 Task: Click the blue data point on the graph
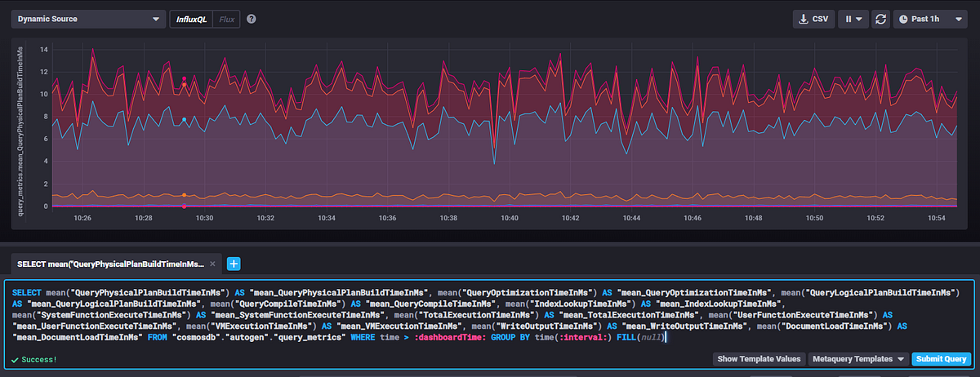[x=184, y=120]
